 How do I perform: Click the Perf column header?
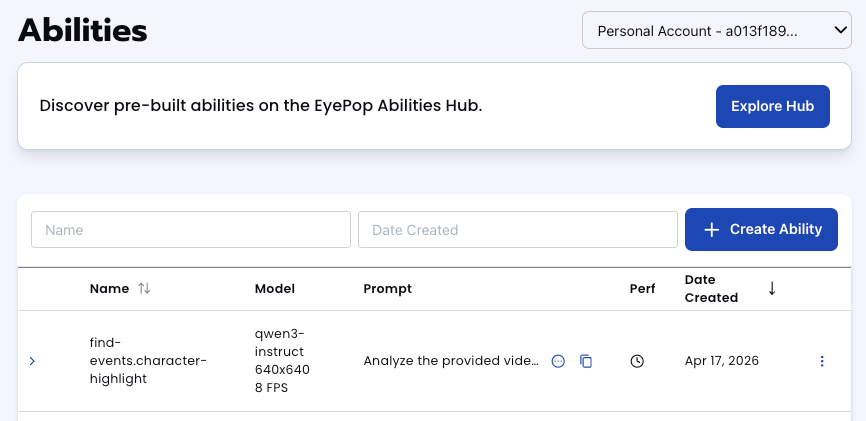click(642, 289)
